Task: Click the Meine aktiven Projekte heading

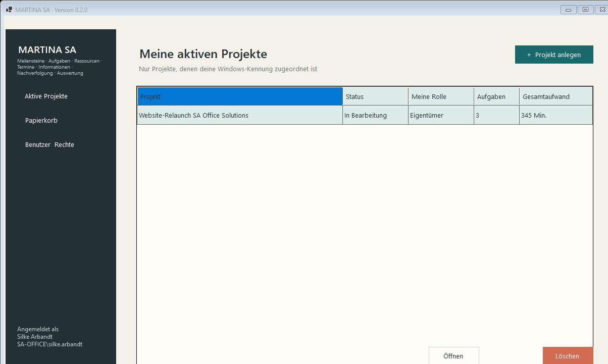Action: (x=203, y=54)
